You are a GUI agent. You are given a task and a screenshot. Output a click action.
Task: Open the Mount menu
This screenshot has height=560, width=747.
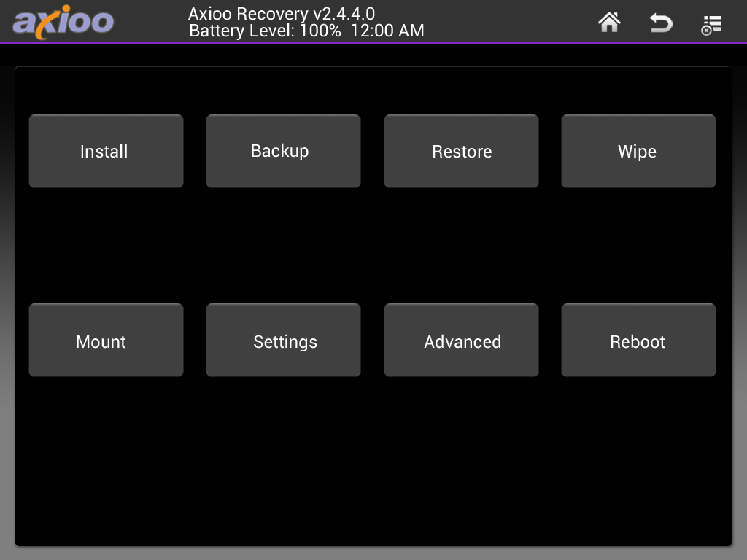coord(106,340)
